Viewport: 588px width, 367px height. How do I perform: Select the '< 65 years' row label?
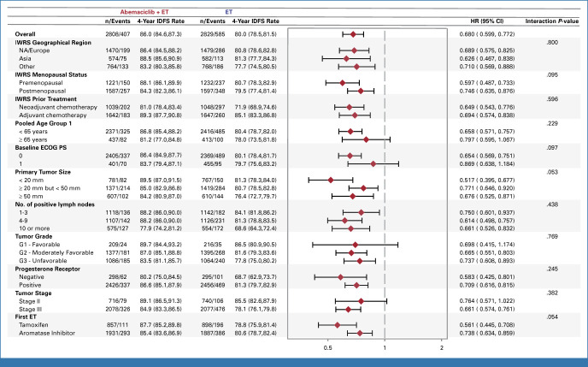(x=33, y=132)
